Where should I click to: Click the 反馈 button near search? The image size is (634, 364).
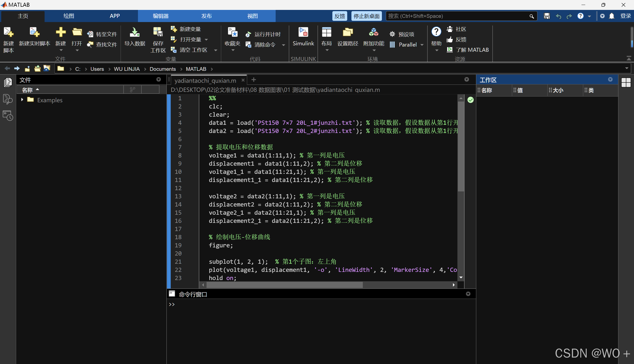click(340, 16)
